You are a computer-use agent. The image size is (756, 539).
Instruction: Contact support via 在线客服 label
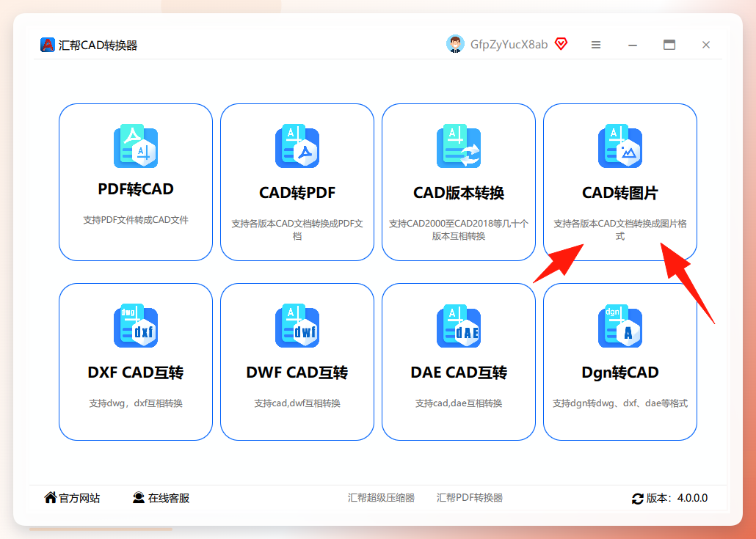169,498
